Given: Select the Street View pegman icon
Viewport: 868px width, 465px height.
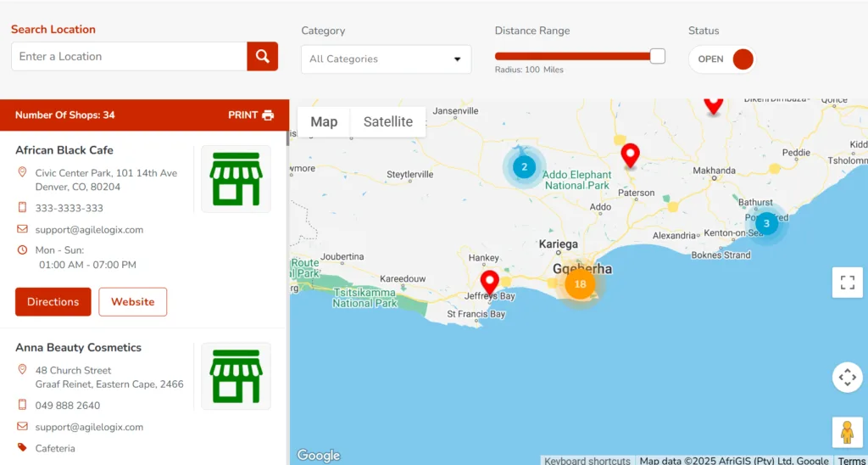Looking at the screenshot, I should 847,432.
